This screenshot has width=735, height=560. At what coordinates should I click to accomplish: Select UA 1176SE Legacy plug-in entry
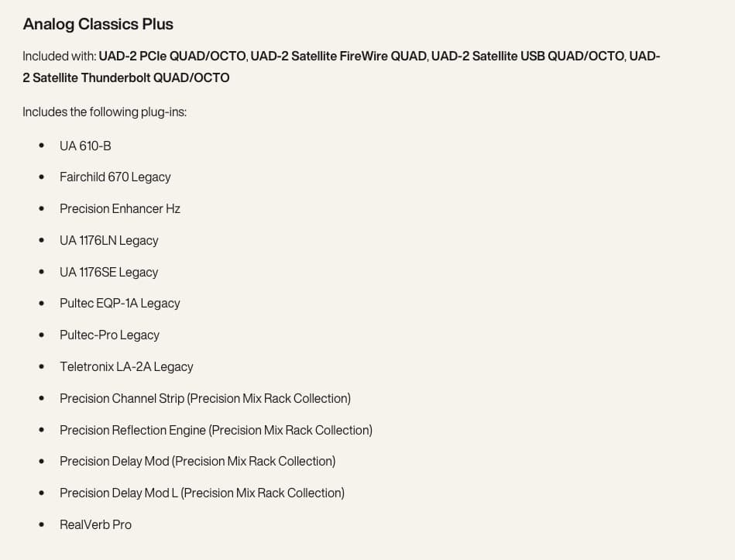coord(108,273)
